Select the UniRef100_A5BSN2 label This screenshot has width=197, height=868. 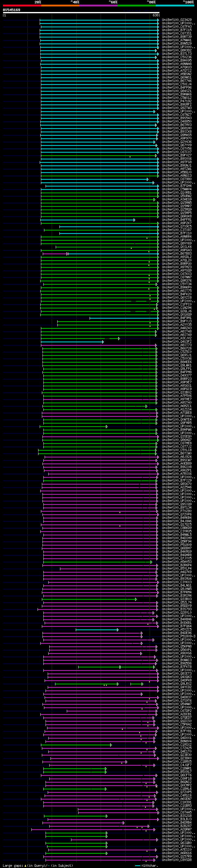click(176, 74)
